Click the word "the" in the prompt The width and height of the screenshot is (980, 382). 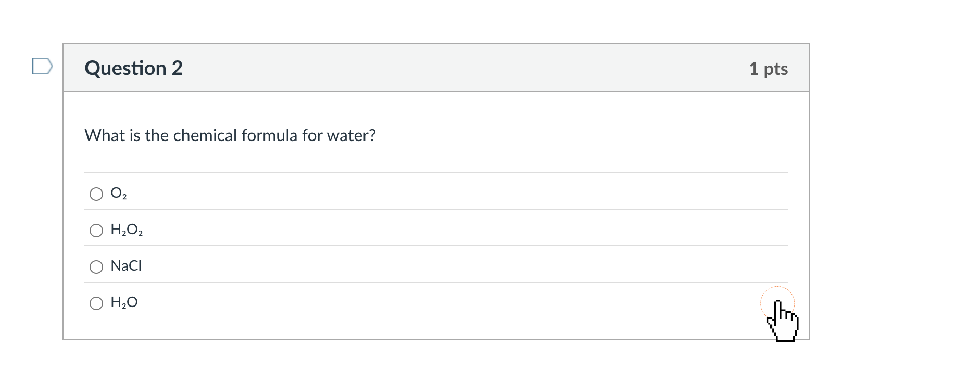coord(157,135)
